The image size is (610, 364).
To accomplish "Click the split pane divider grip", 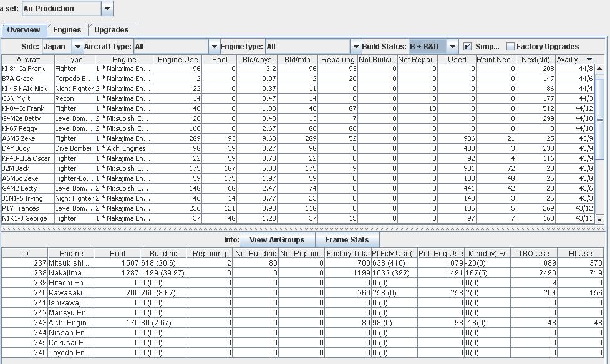I will (x=304, y=229).
